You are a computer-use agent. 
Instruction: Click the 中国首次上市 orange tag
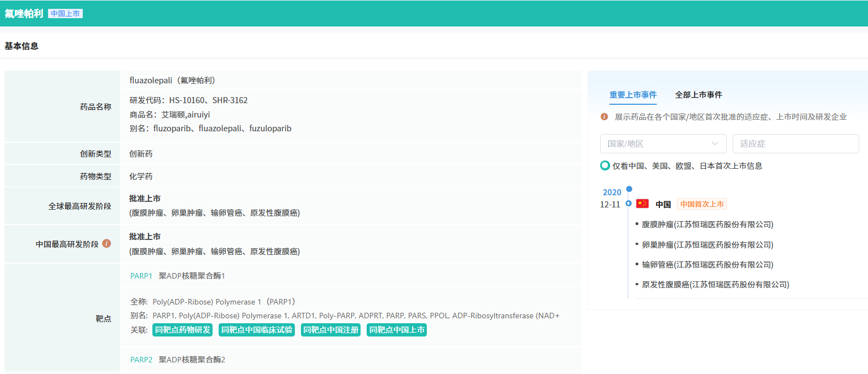pyautogui.click(x=701, y=204)
